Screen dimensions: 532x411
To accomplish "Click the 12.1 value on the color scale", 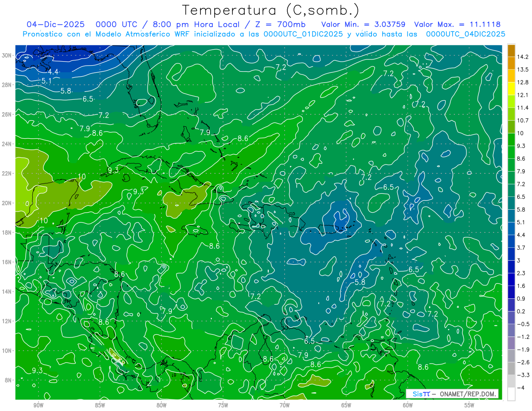I will [x=523, y=95].
